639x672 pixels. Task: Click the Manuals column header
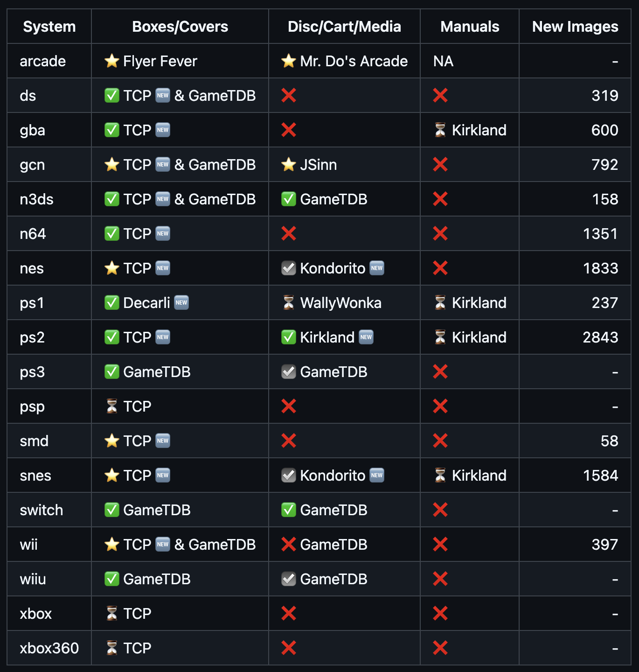coord(470,27)
